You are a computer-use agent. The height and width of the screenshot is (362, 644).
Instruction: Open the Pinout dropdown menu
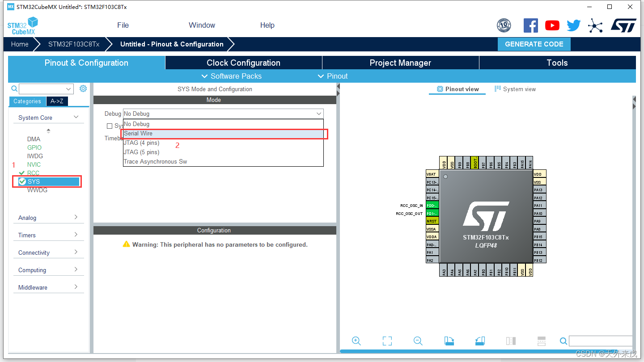pyautogui.click(x=333, y=76)
